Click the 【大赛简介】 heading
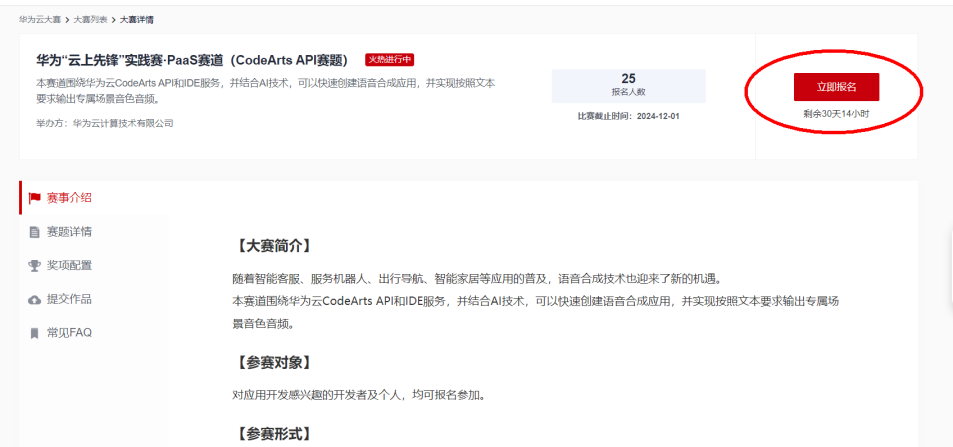 (274, 246)
